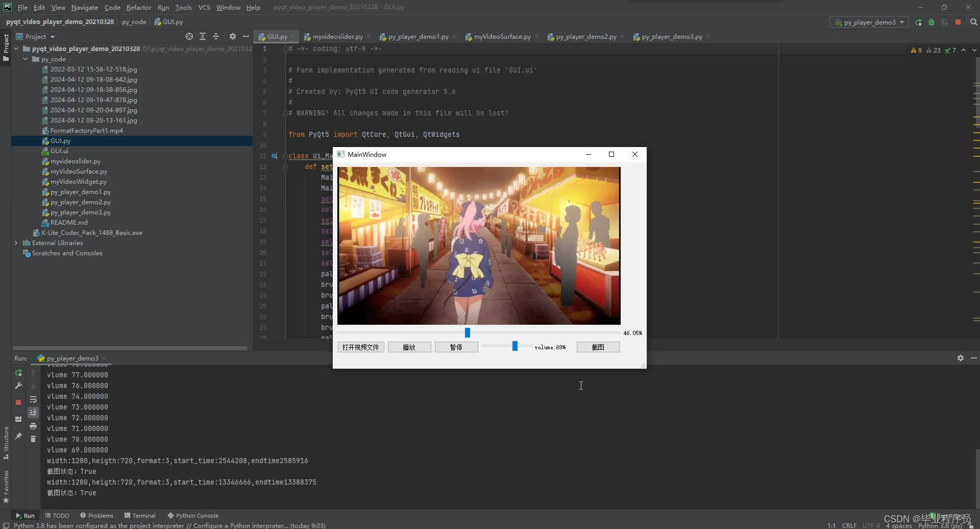Image resolution: width=980 pixels, height=529 pixels.
Task: Open the Python Console tab
Action: [193, 516]
